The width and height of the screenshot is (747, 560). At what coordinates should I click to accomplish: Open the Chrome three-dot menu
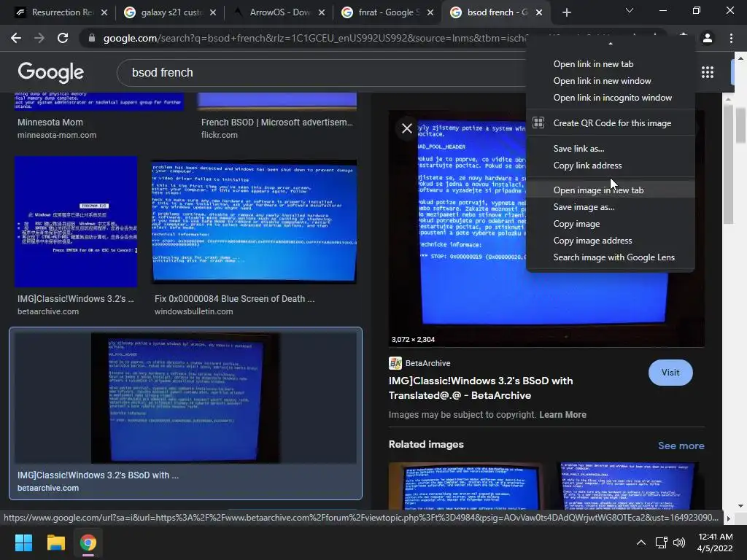point(731,38)
